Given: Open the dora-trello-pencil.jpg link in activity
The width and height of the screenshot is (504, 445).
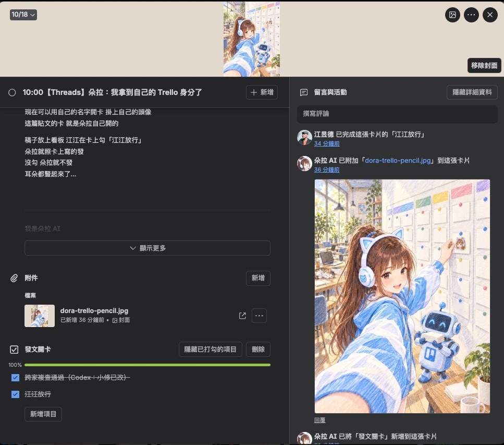Looking at the screenshot, I should tap(398, 161).
